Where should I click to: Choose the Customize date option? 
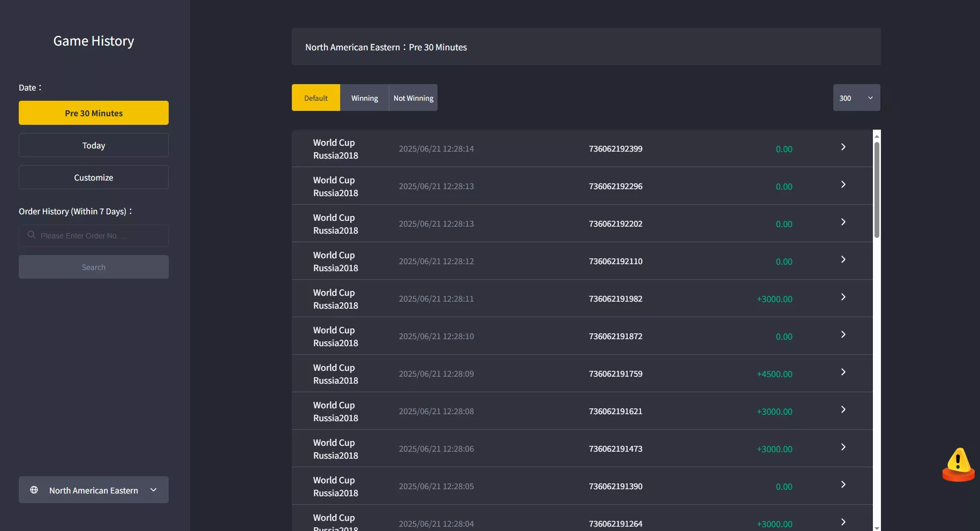coord(94,177)
